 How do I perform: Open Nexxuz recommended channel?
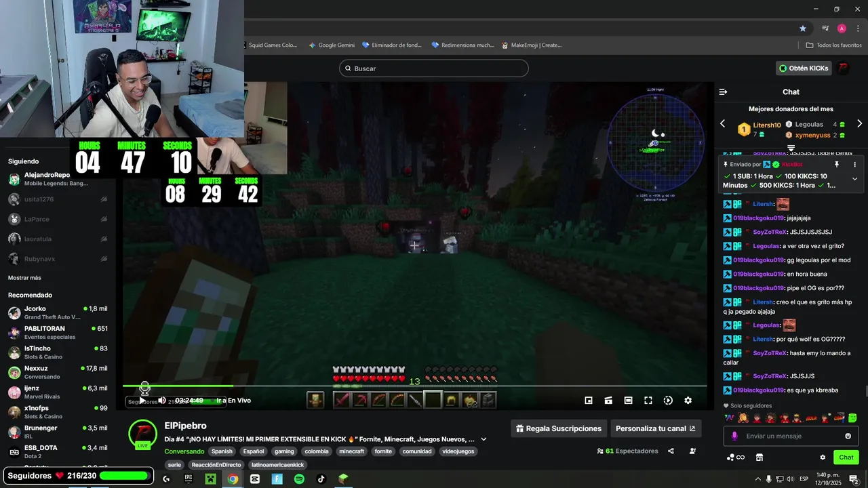58,372
